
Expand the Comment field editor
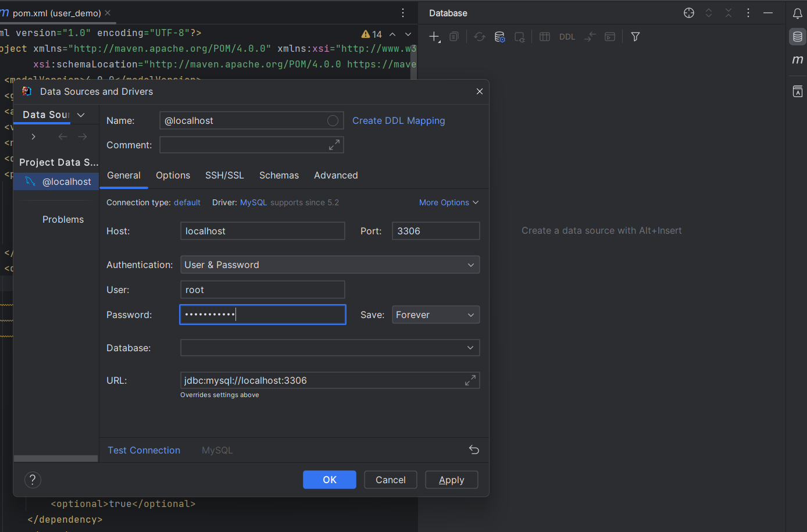pyautogui.click(x=334, y=145)
